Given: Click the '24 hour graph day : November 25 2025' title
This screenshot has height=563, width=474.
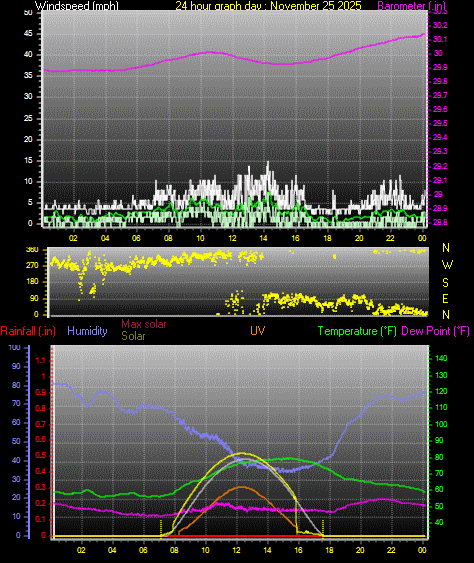Looking at the screenshot, I should [x=268, y=6].
